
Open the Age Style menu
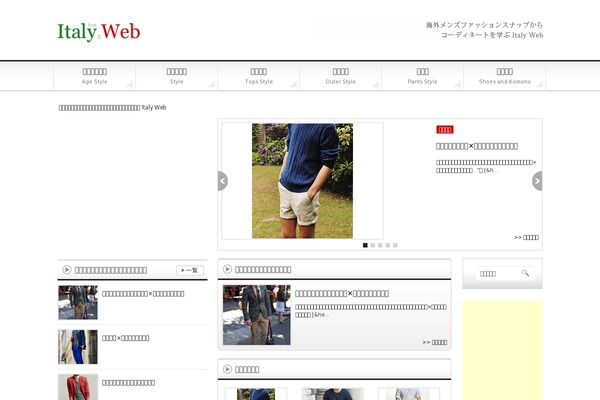[x=94, y=76]
